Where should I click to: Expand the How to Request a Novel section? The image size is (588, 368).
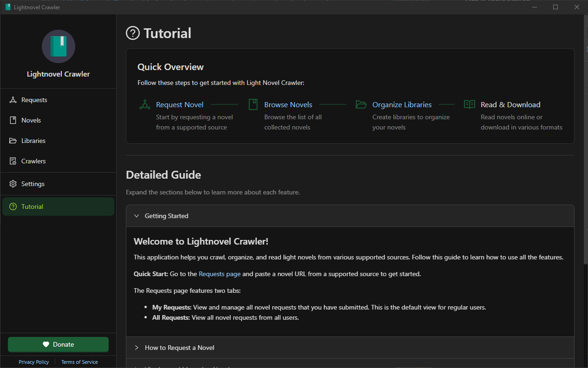350,348
